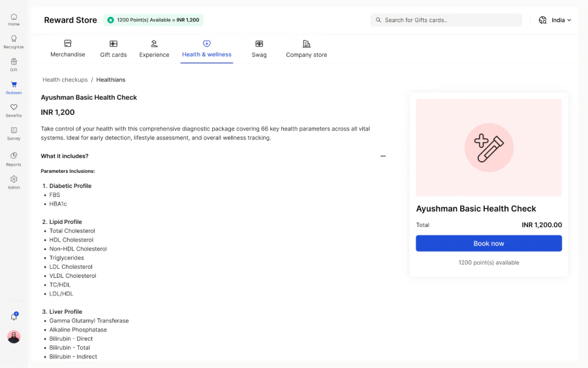Switch to the Experience tab
This screenshot has height=368, width=588.
(154, 49)
